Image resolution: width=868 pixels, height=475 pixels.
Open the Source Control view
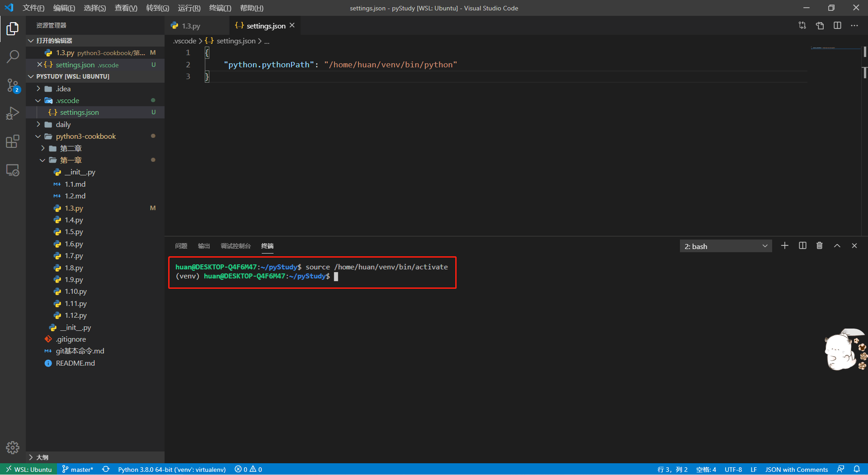13,85
